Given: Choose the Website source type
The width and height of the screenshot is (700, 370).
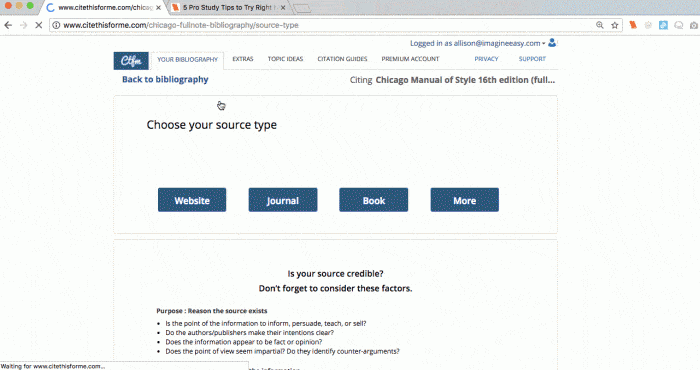Looking at the screenshot, I should (x=192, y=200).
